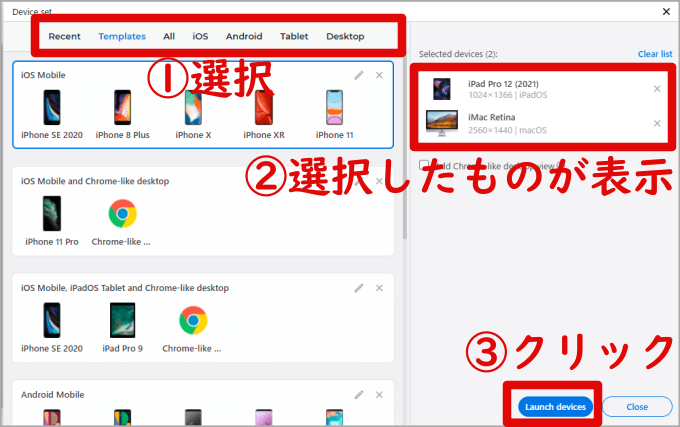The width and height of the screenshot is (680, 427).
Task: Click the Android Mobile template title
Action: (52, 395)
